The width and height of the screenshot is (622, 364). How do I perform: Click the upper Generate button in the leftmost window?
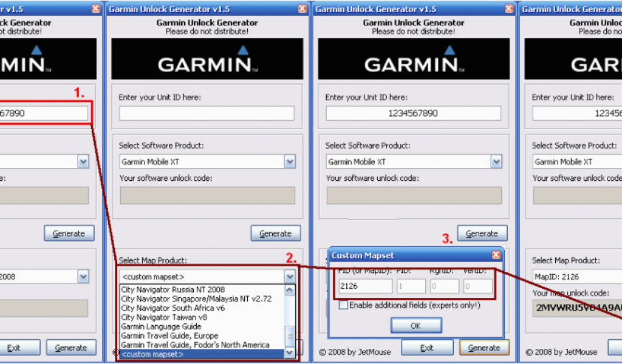pyautogui.click(x=69, y=234)
